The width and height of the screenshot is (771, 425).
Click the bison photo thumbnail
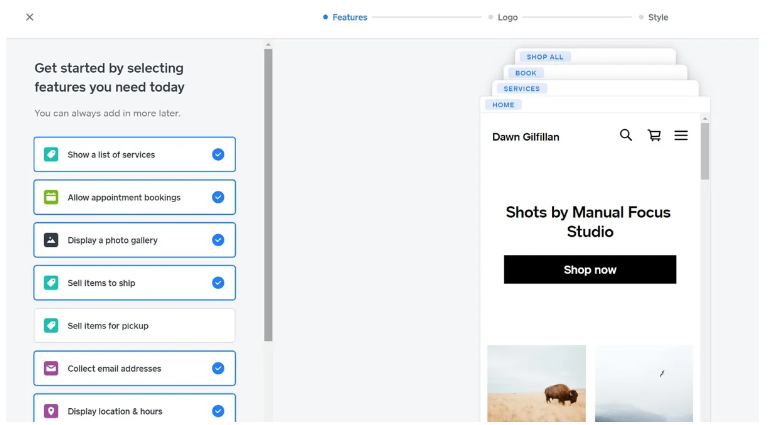pos(536,384)
